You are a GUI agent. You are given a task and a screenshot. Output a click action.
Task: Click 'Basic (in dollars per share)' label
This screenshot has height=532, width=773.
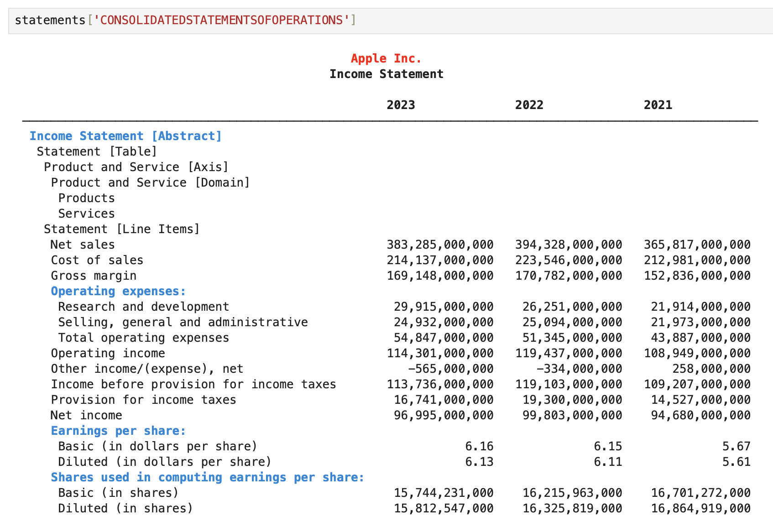click(158, 446)
